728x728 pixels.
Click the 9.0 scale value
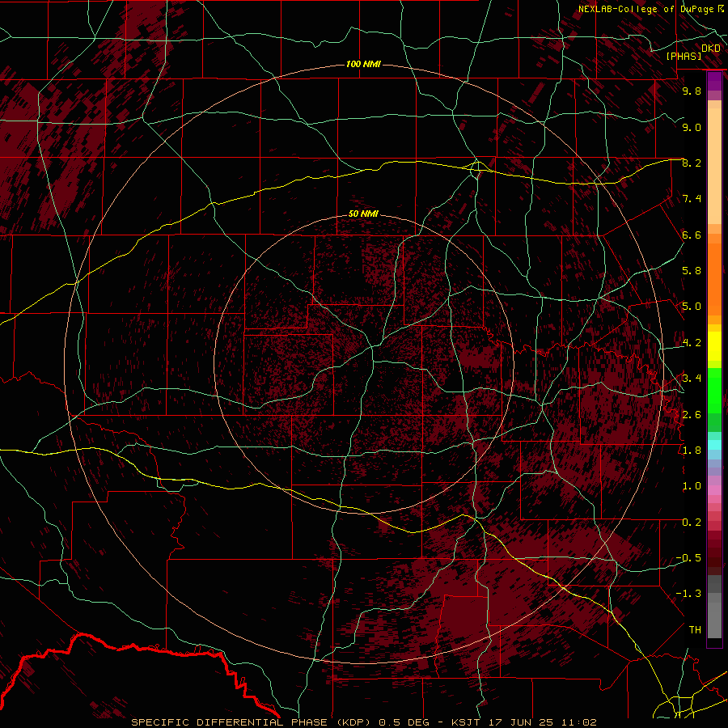(692, 127)
